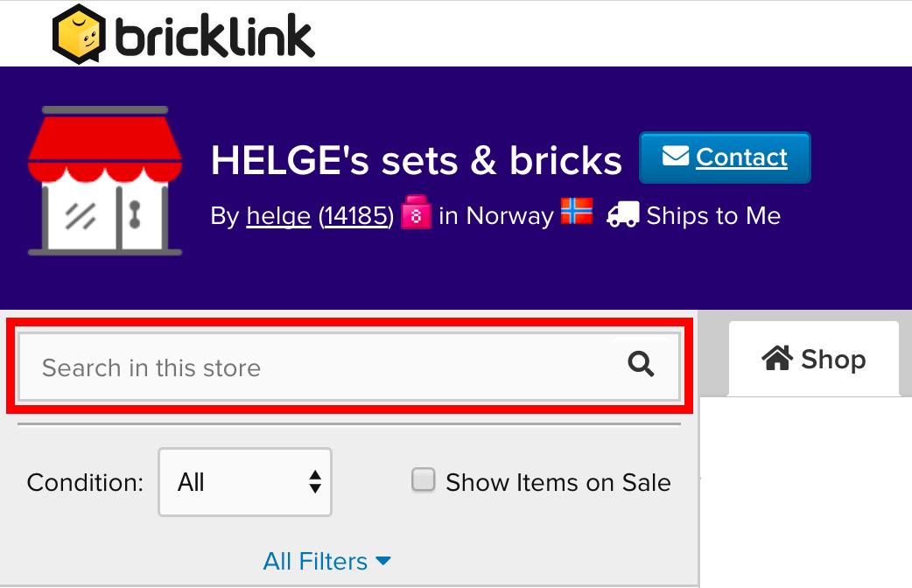The width and height of the screenshot is (912, 588).
Task: Click the Condition dropdown up-down arrows
Action: click(x=315, y=482)
